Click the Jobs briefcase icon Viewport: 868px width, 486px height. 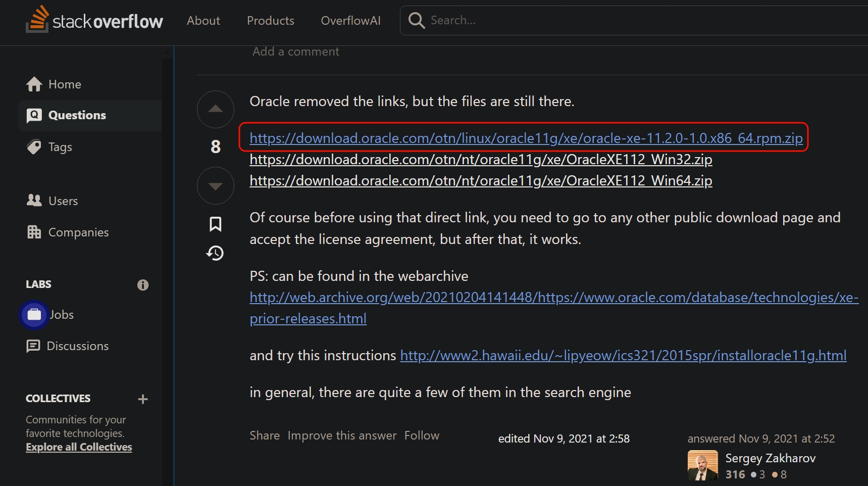pos(34,314)
